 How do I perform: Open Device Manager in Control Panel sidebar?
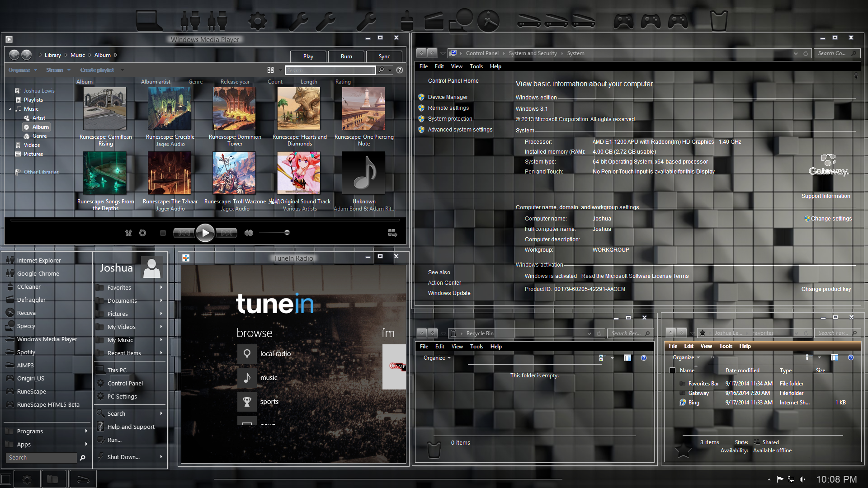tap(448, 97)
